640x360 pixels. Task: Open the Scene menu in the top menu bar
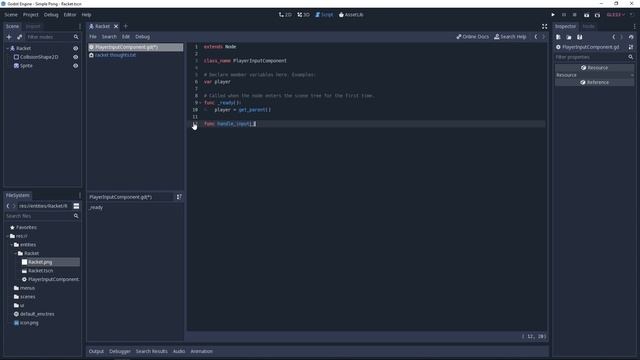point(11,15)
